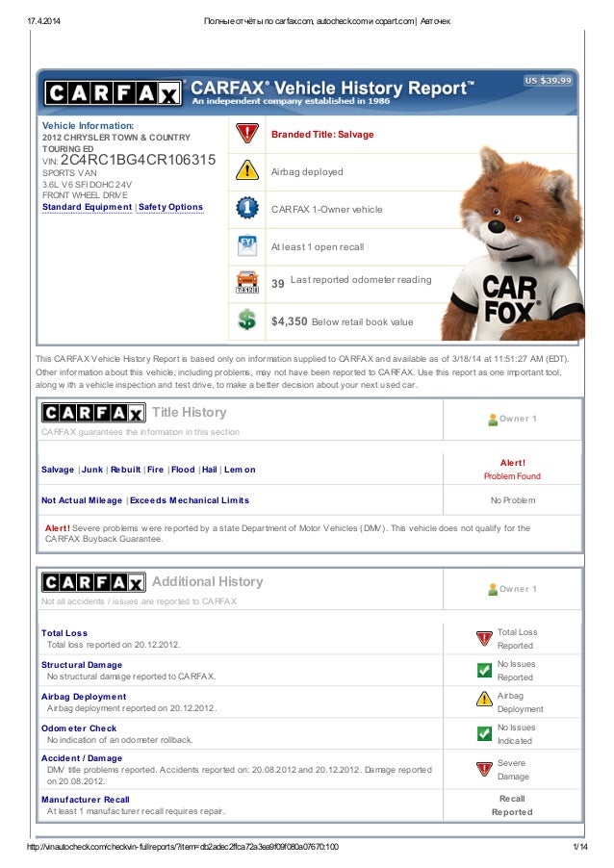The height and width of the screenshot is (868, 614).
Task: Open the Manufacturer Recall heading link
Action: (x=86, y=800)
